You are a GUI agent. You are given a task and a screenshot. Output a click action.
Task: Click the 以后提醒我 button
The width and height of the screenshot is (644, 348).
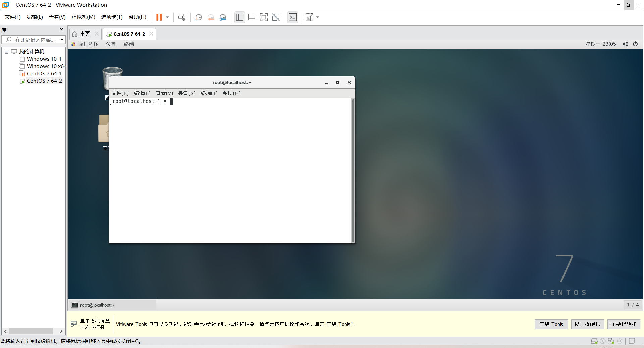pos(587,324)
